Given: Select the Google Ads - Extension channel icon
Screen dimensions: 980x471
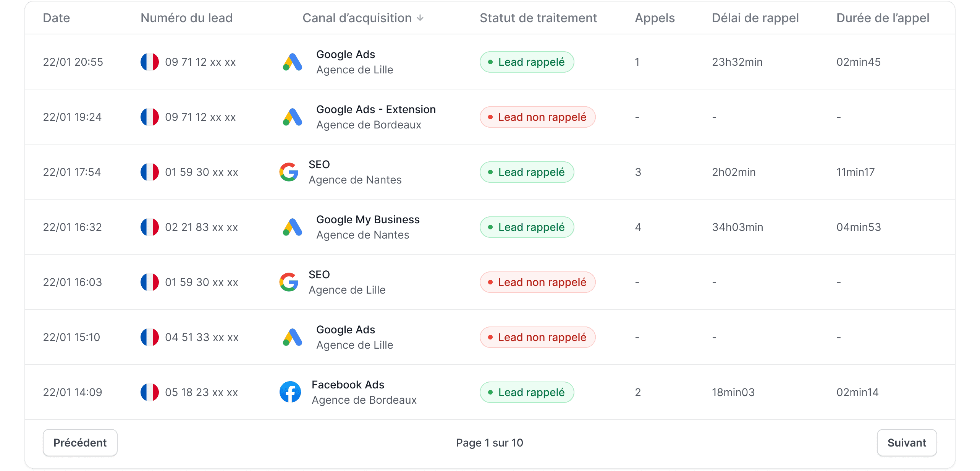Looking at the screenshot, I should (x=292, y=117).
